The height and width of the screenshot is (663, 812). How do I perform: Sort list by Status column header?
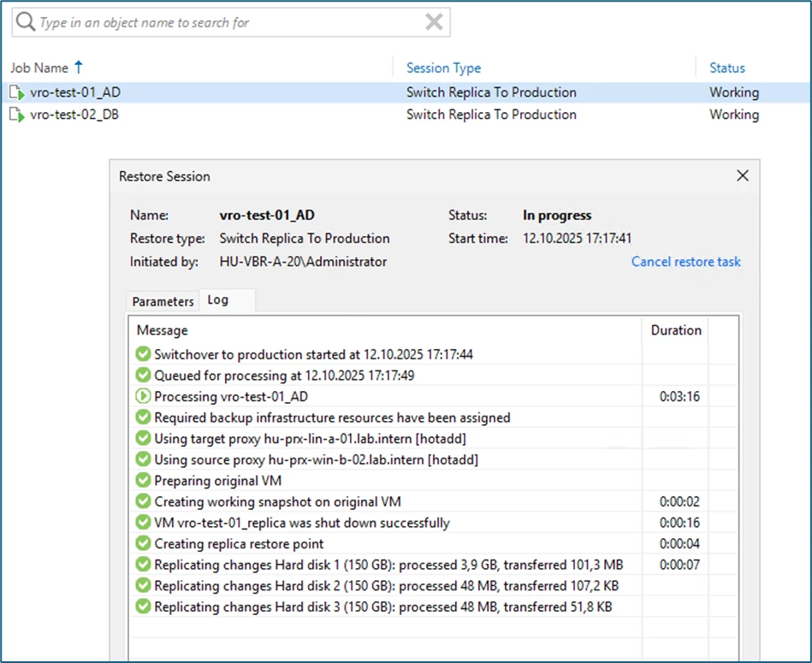726,68
